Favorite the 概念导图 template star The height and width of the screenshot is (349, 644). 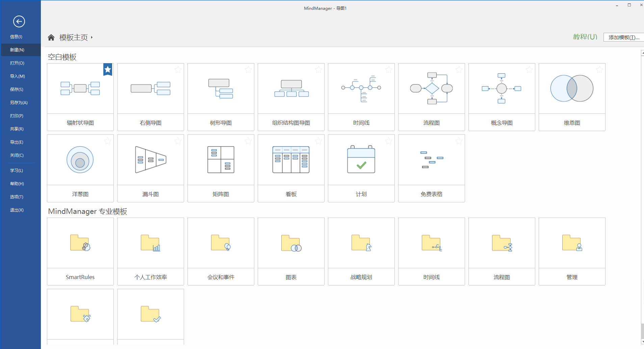[x=529, y=70]
